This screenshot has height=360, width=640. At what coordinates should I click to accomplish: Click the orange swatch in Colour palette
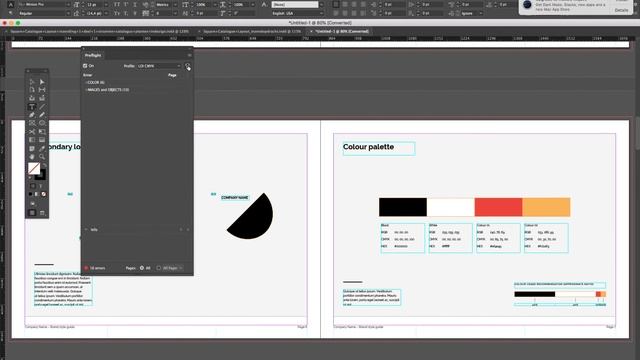(546, 207)
